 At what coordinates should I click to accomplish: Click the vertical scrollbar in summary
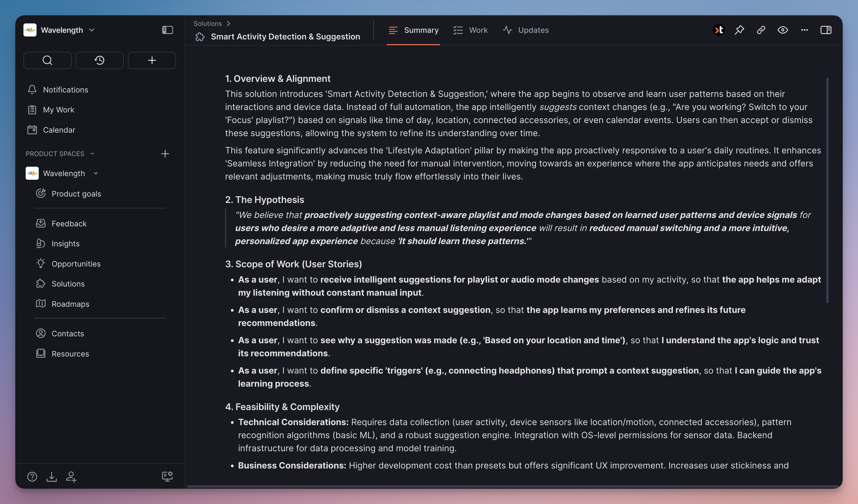click(827, 190)
